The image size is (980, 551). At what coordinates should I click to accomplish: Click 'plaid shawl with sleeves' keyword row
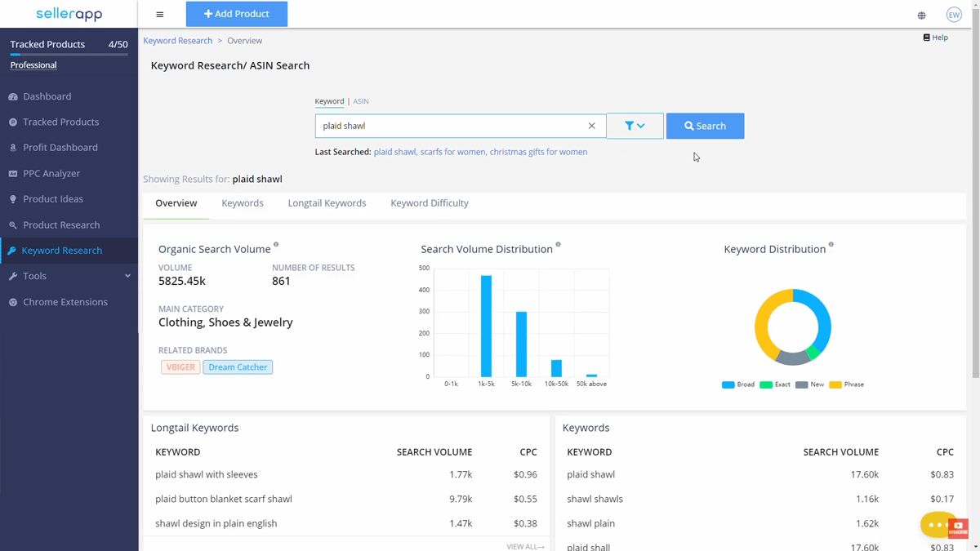click(345, 474)
